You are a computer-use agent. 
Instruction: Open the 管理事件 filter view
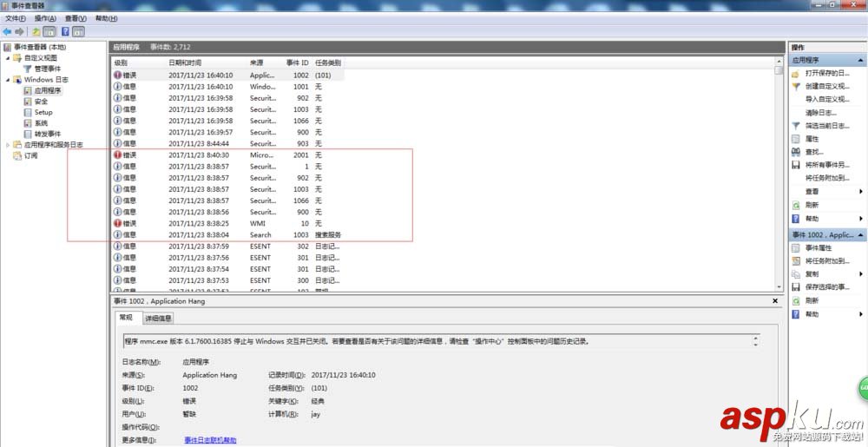pos(48,69)
